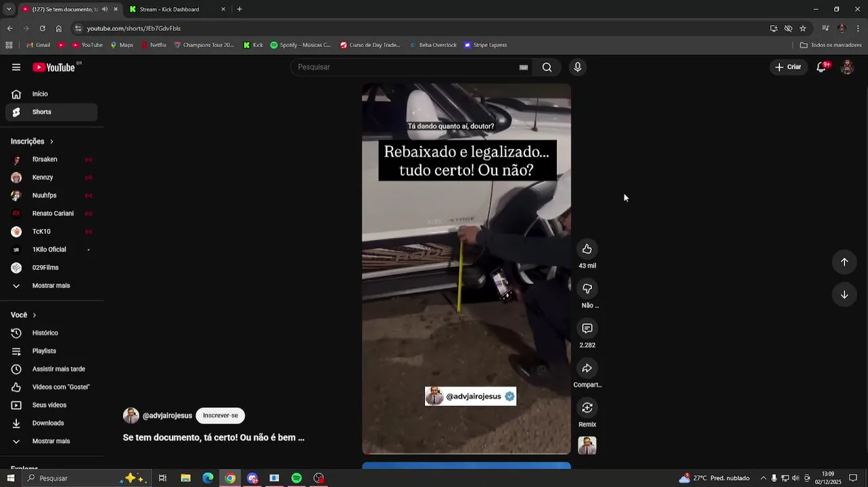The width and height of the screenshot is (868, 487).
Task: Click the youtube.com address bar
Action: tap(419, 28)
